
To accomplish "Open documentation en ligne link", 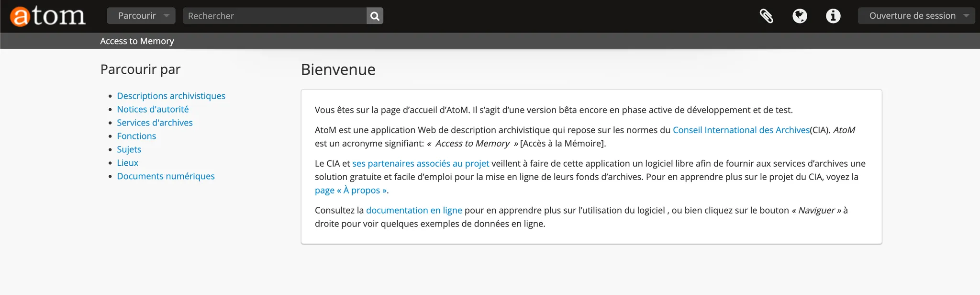I will [x=414, y=210].
